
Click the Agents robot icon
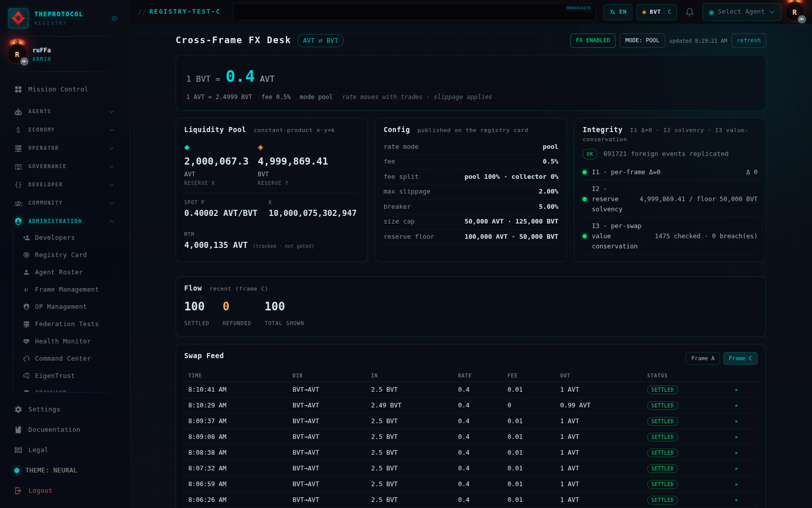pyautogui.click(x=18, y=112)
